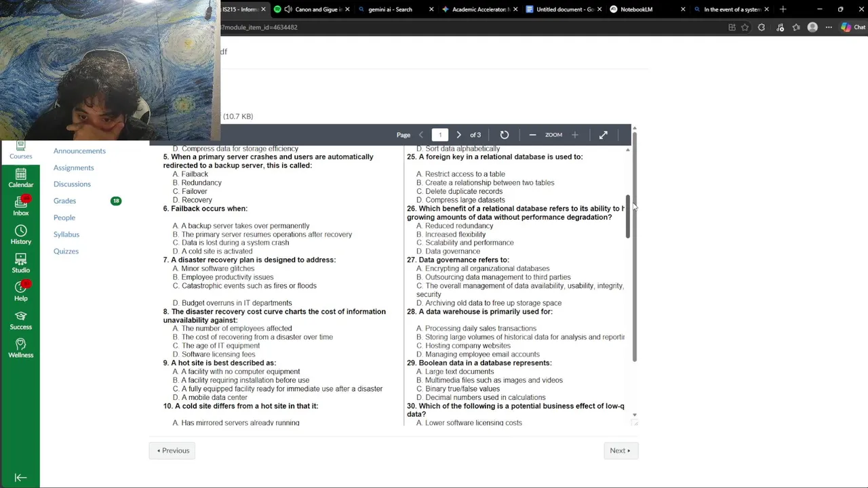Open browser Copilot Chat button

point(853,27)
